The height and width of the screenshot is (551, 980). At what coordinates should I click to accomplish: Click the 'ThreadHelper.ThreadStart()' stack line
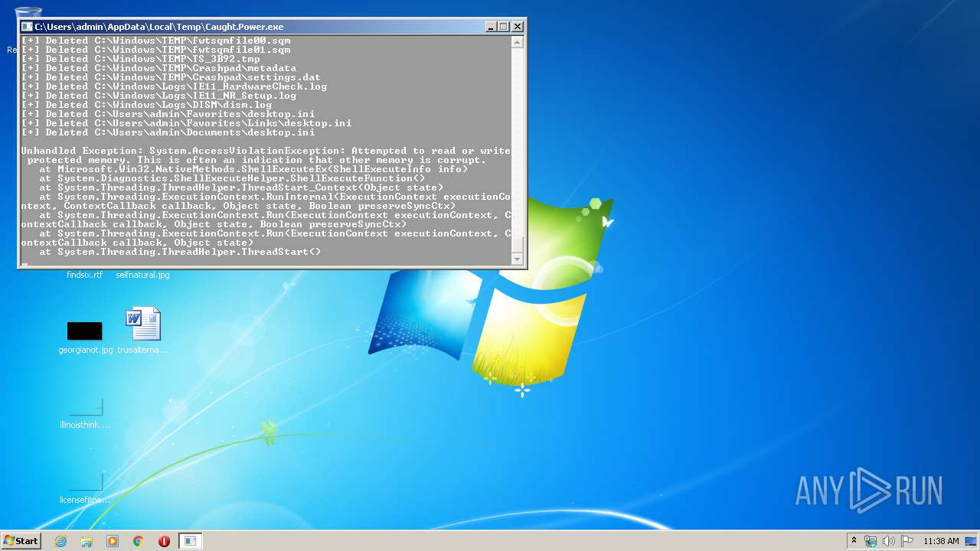click(x=180, y=252)
